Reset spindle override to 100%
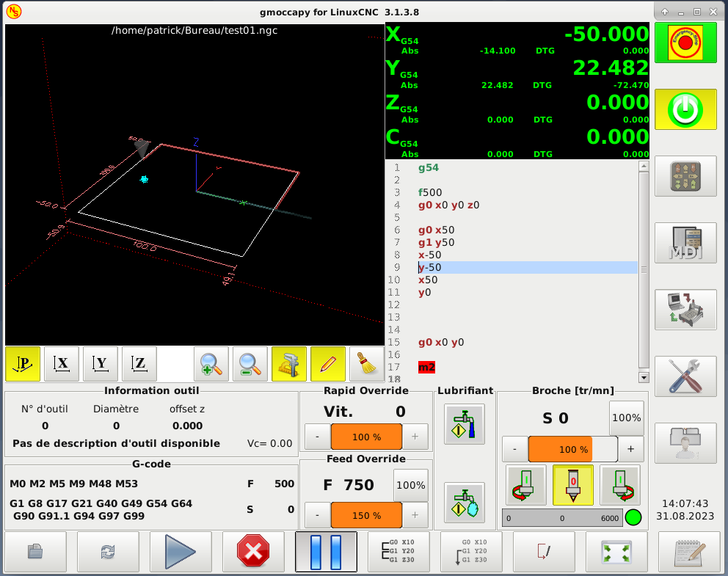 [x=626, y=418]
